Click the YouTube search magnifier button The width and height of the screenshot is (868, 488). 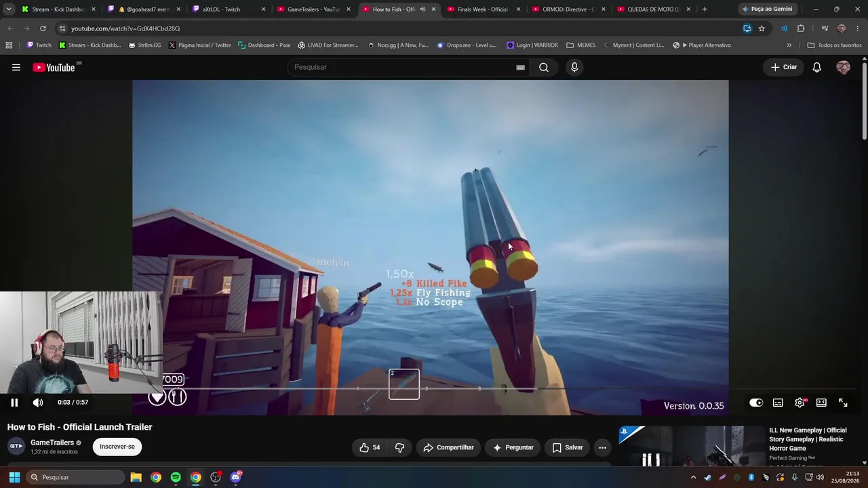coord(544,67)
